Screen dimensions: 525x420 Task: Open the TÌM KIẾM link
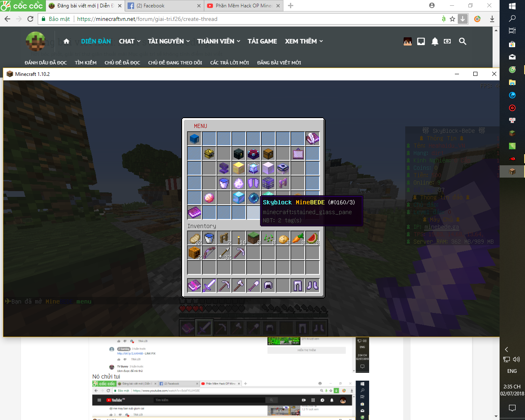(x=86, y=63)
